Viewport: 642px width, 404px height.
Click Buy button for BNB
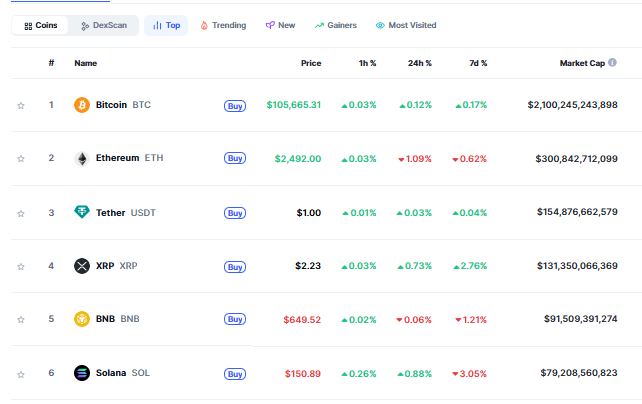(x=235, y=319)
